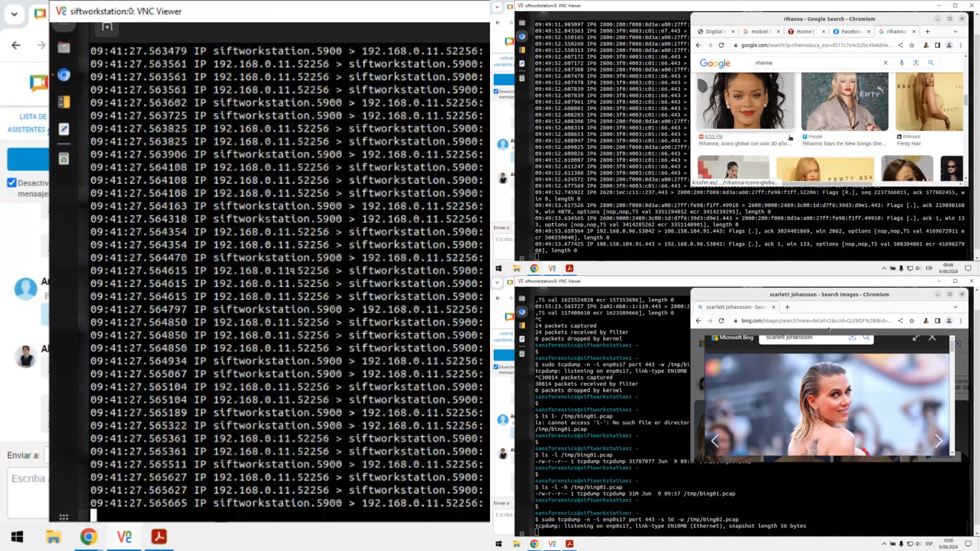Reload the rihanna Google Search page
Viewport: 980px width, 551px height.
(721, 45)
